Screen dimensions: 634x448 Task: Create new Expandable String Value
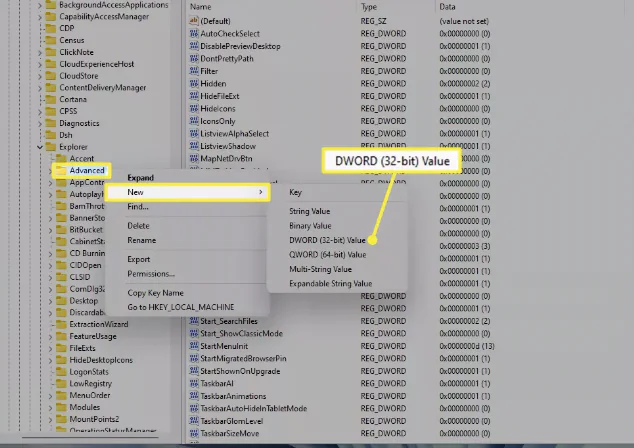(x=330, y=284)
